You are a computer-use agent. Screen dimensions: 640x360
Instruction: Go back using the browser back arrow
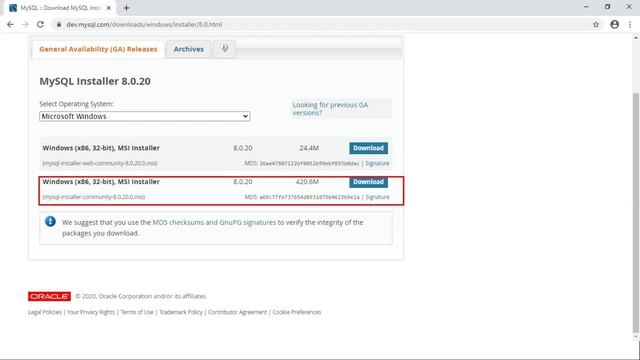(x=10, y=24)
